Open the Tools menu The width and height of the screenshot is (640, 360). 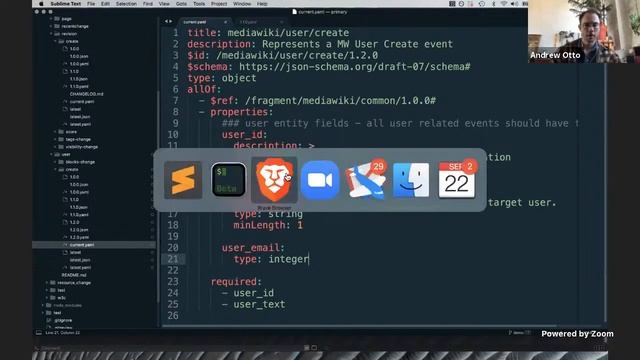tap(199, 4)
